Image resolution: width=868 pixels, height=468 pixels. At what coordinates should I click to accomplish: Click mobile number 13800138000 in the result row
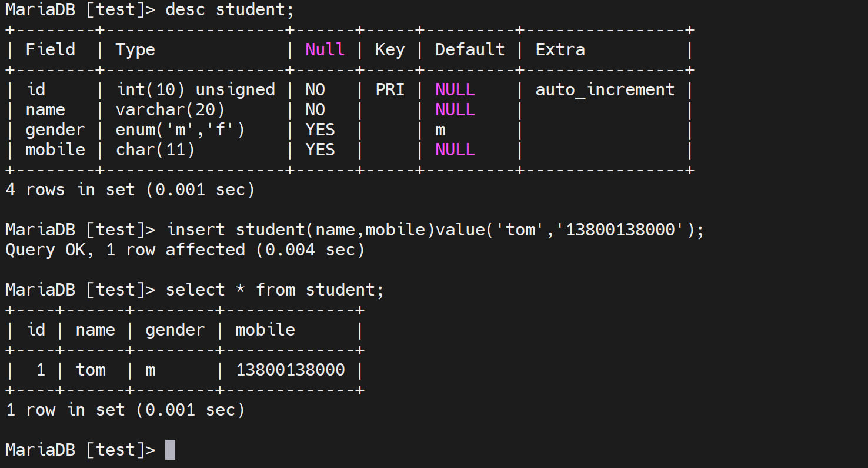pyautogui.click(x=290, y=370)
